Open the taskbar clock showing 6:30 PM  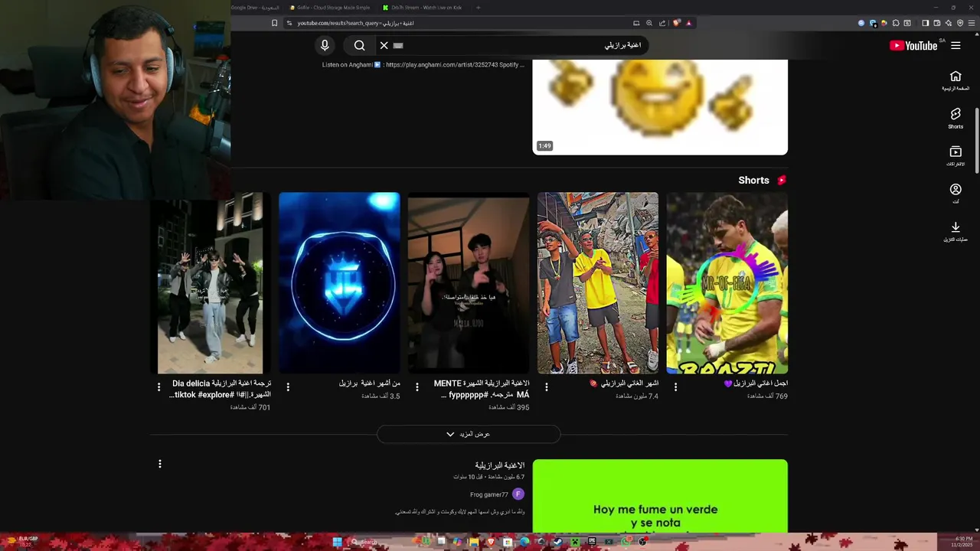[962, 542]
